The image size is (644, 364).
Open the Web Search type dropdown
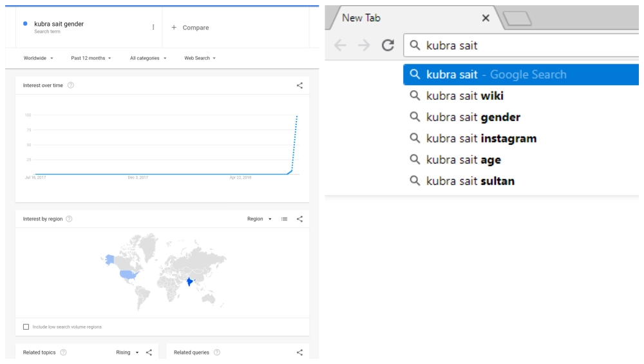pyautogui.click(x=200, y=58)
